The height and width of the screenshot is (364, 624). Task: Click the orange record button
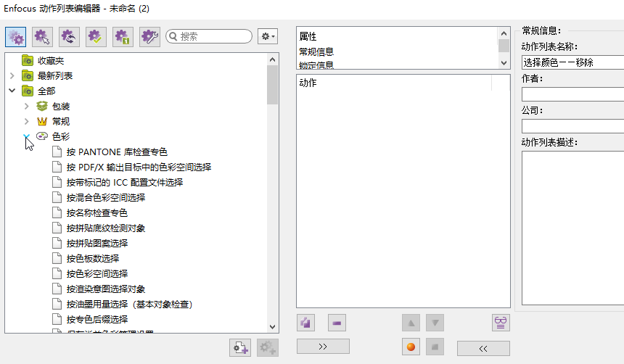411,347
